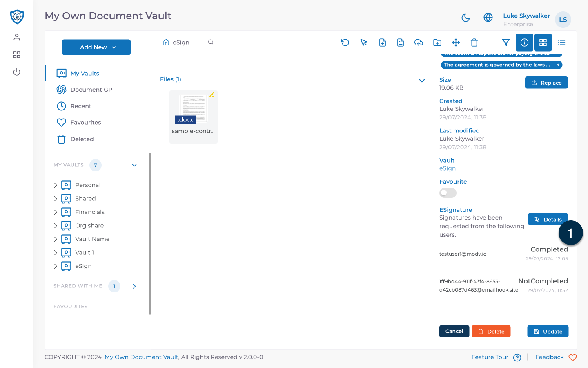The height and width of the screenshot is (368, 588).
Task: Click the cloud upload icon
Action: [x=419, y=43]
